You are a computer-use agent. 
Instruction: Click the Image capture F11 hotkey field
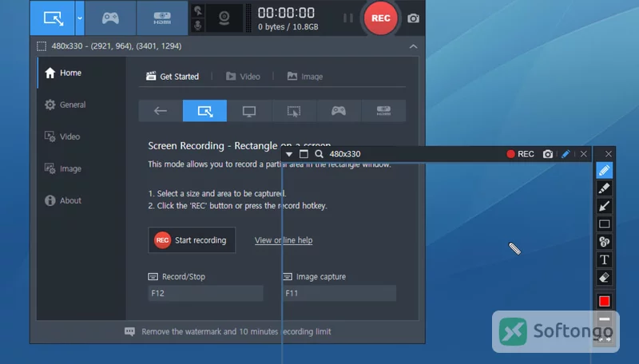(x=339, y=293)
